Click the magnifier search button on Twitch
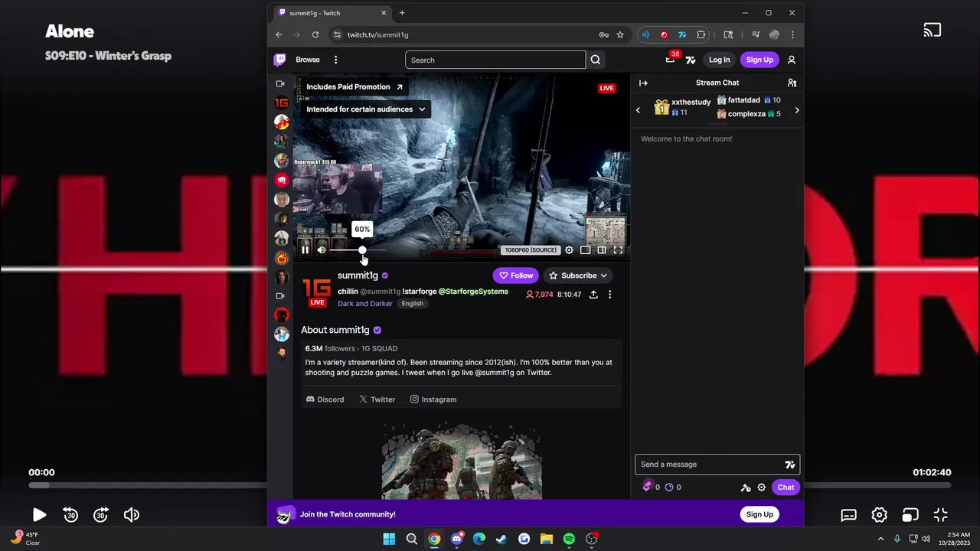 [x=596, y=60]
